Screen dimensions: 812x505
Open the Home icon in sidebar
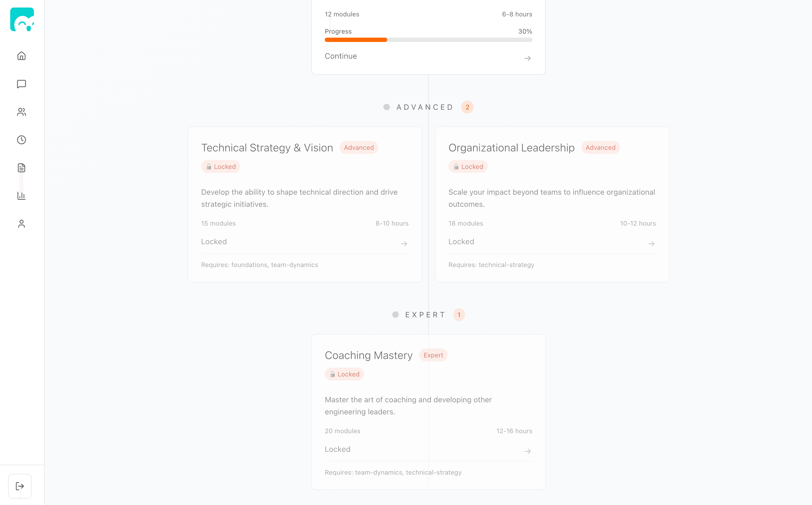point(21,56)
